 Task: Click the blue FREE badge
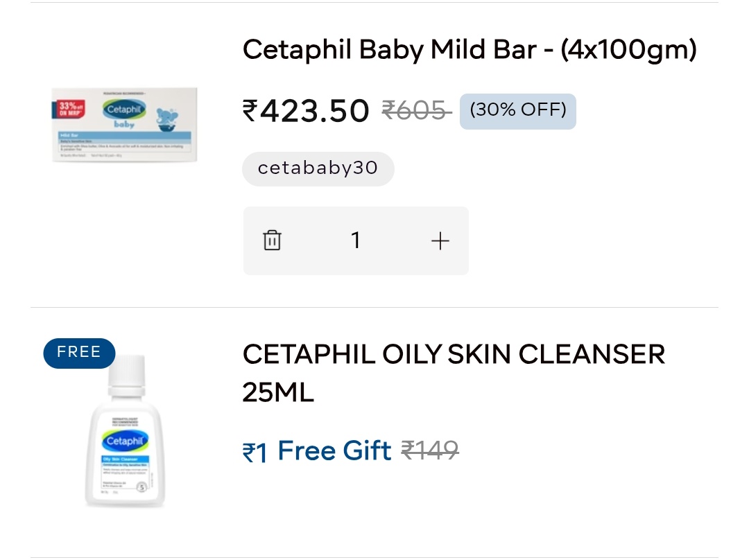point(79,352)
